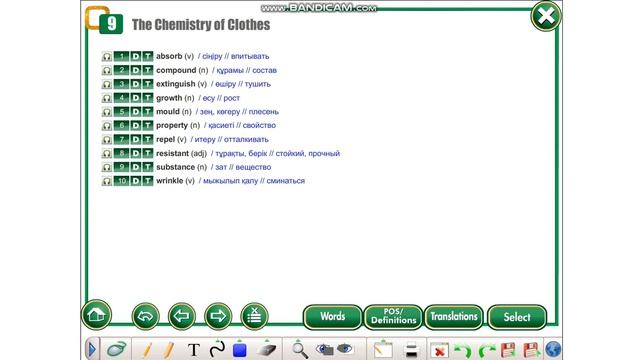
Task: Select the magnifying glass zoom tool
Action: pyautogui.click(x=300, y=350)
